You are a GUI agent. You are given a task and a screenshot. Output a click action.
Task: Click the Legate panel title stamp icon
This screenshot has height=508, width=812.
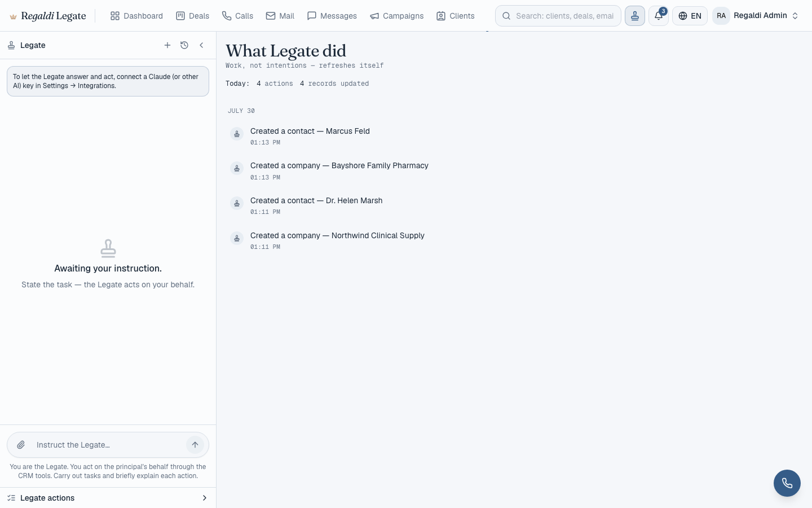(11, 45)
